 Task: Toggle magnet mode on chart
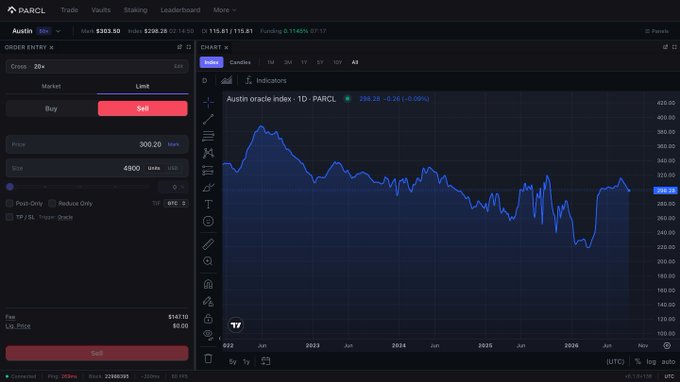pyautogui.click(x=208, y=284)
